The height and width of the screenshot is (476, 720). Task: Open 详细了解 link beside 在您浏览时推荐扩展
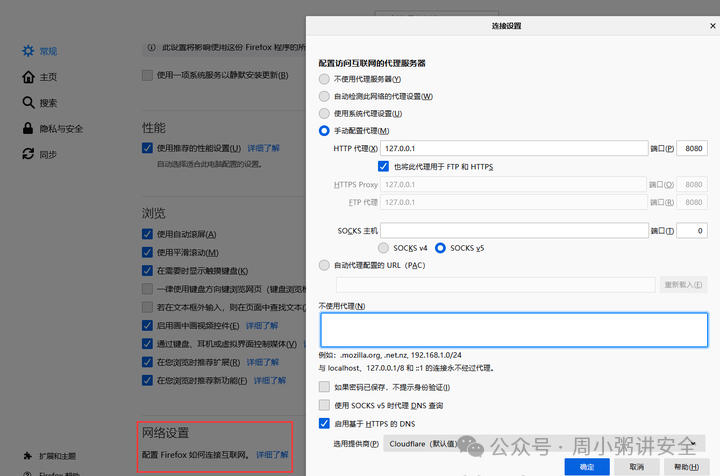point(263,362)
